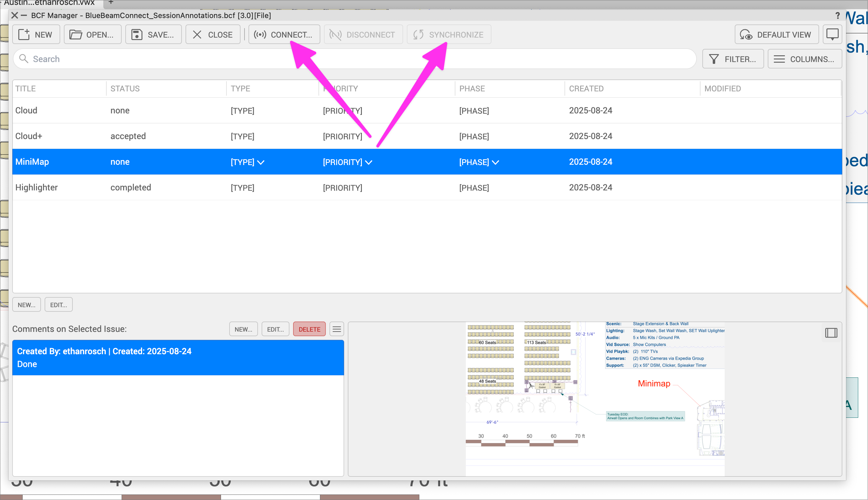This screenshot has width=868, height=500.
Task: Open a BCF file with OPEN...
Action: pyautogui.click(x=92, y=35)
